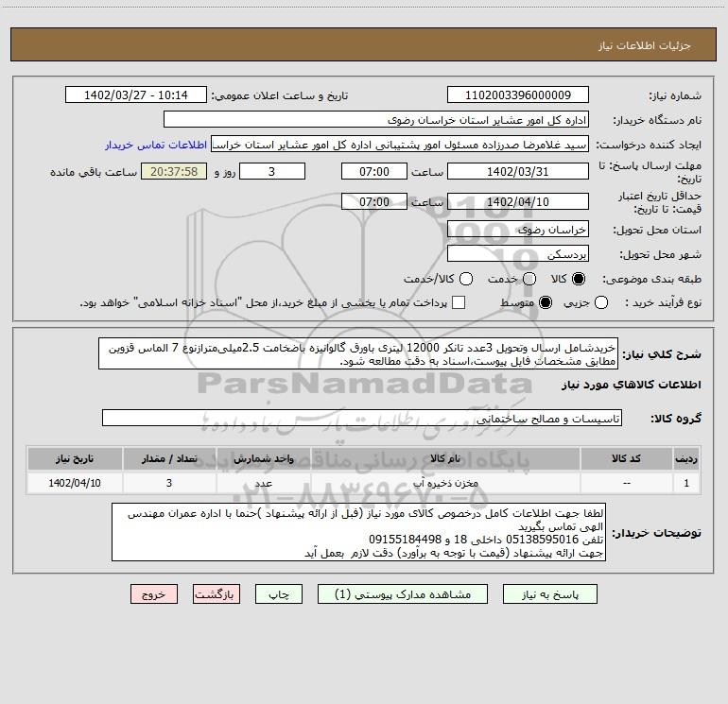The height and width of the screenshot is (704, 728).
Task: Open اطلاعات تماس خریدار contact link
Action: [x=156, y=145]
